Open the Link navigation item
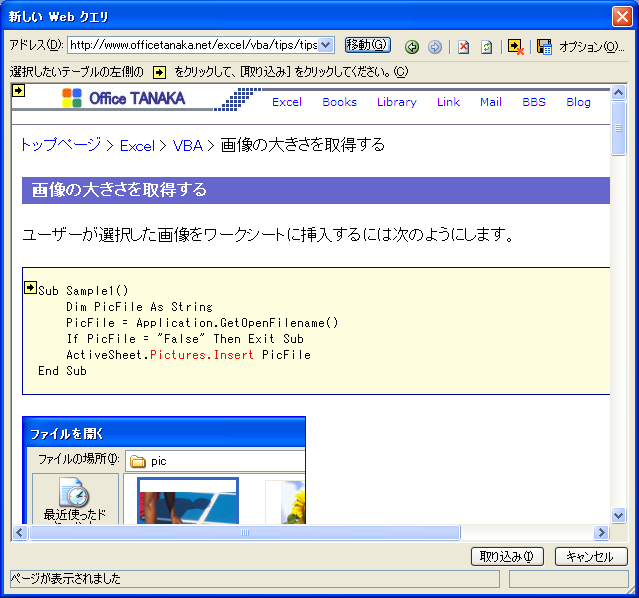The height and width of the screenshot is (598, 639). [x=448, y=102]
